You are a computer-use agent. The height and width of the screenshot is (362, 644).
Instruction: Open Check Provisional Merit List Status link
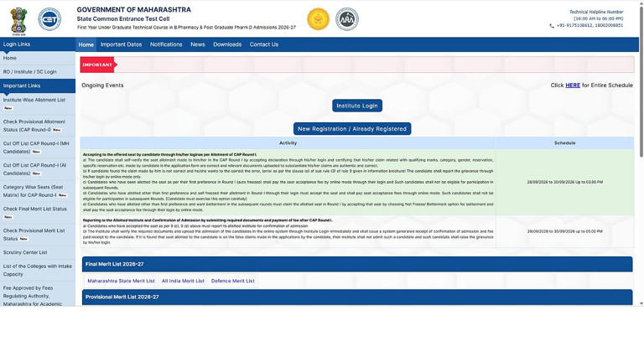(x=34, y=235)
